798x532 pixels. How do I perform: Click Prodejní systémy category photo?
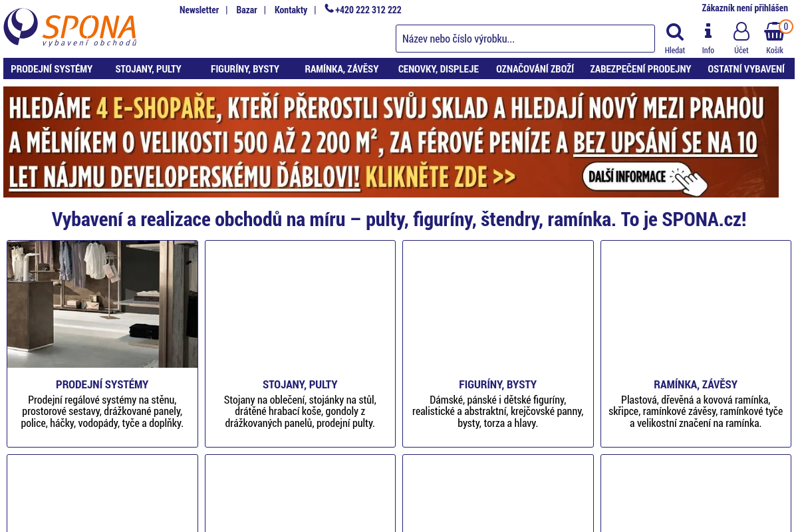pyautogui.click(x=102, y=304)
